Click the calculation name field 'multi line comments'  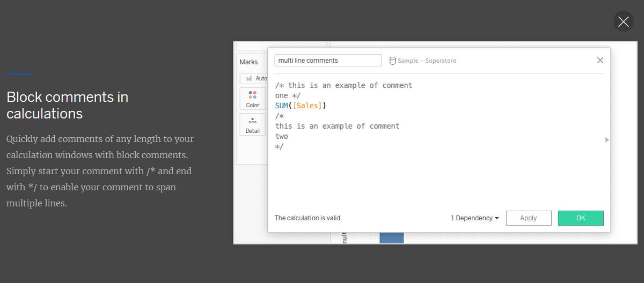click(328, 61)
